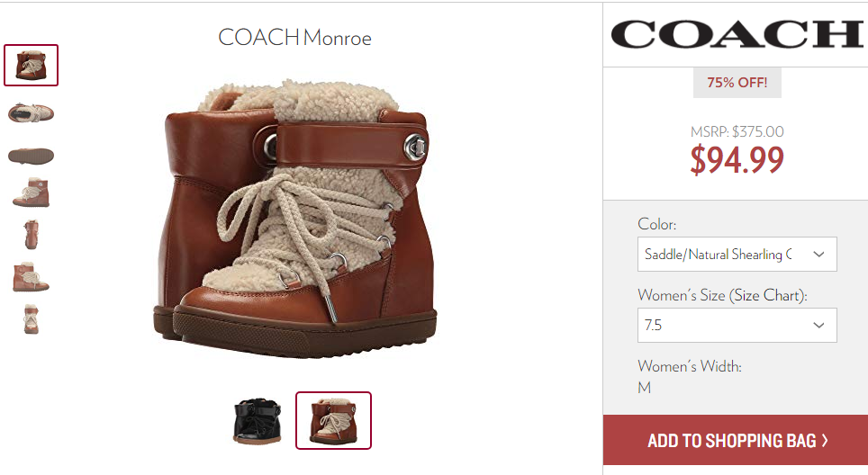
Task: Open the right-facing side profile thumbnail
Action: tap(31, 277)
